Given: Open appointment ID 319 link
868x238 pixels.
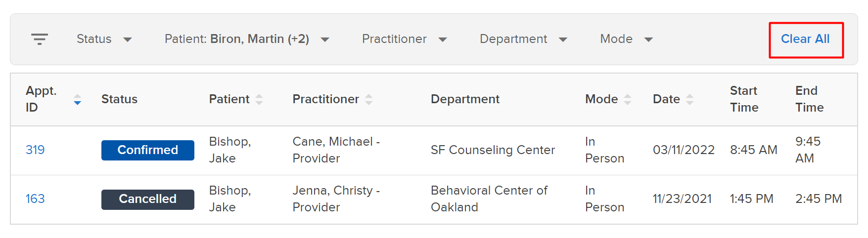Looking at the screenshot, I should 35,150.
